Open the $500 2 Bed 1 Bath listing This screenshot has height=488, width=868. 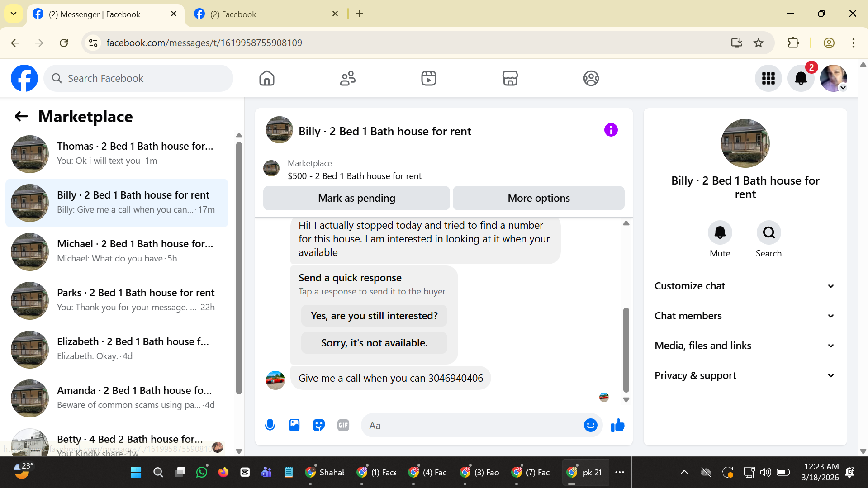pos(355,176)
